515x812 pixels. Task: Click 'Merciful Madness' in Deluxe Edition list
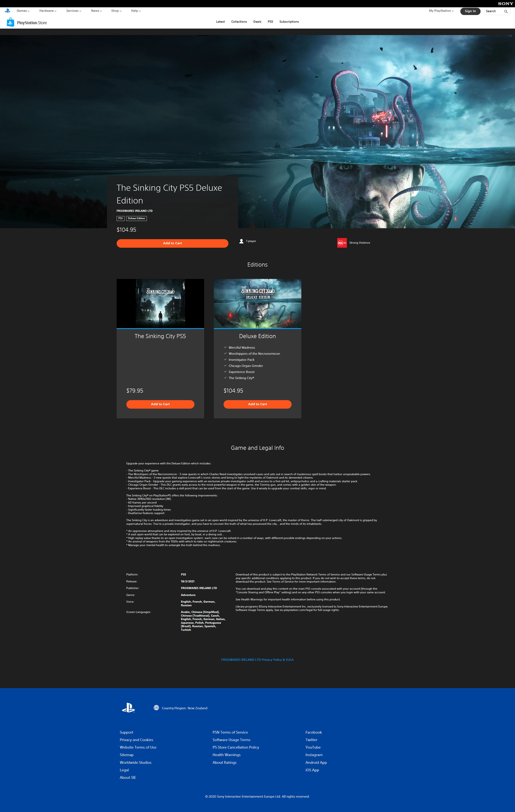(242, 347)
